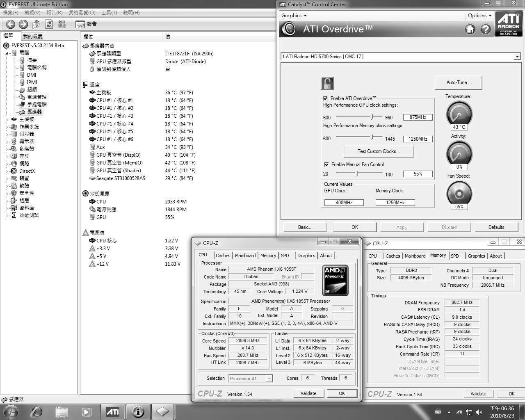Click the Catalyst home icon
525x420 pixels.
(x=470, y=29)
